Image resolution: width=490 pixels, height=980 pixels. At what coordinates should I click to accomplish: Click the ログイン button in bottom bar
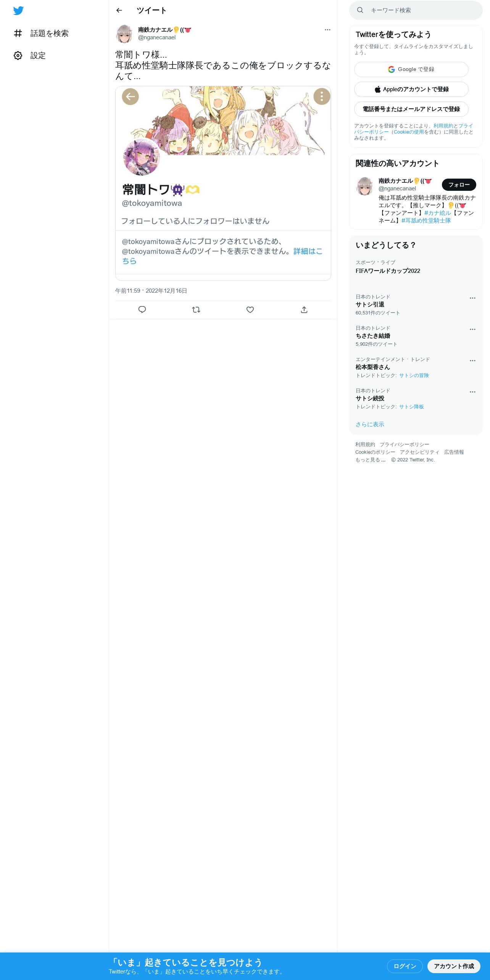click(405, 966)
